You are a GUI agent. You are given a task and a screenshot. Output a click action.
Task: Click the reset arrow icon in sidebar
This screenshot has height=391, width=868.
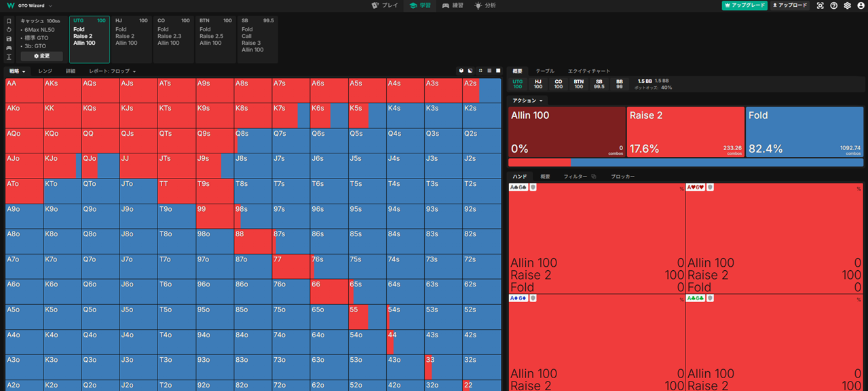pyautogui.click(x=9, y=30)
